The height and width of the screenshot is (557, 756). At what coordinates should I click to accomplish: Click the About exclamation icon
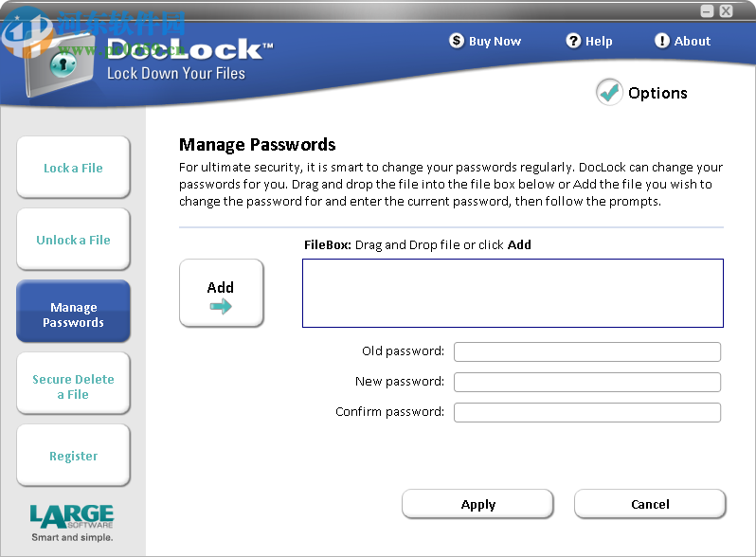(662, 41)
